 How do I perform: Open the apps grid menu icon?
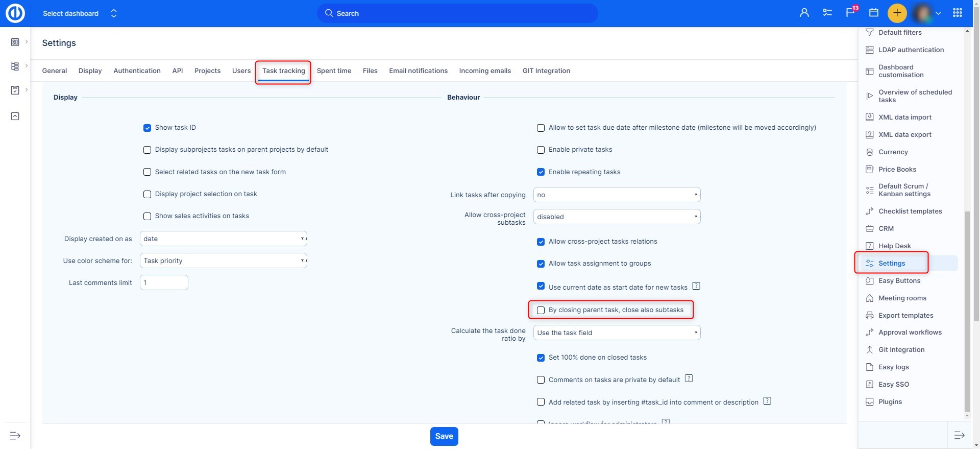pos(958,13)
